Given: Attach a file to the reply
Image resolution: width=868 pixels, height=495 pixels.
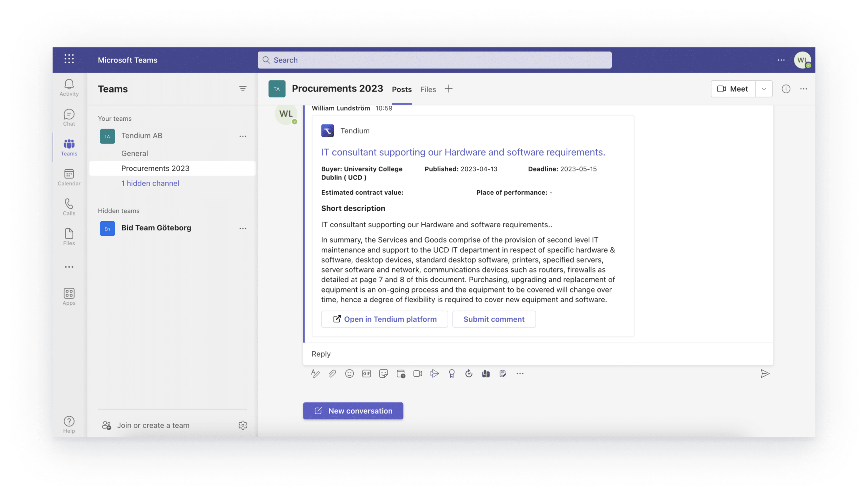Looking at the screenshot, I should pos(332,373).
